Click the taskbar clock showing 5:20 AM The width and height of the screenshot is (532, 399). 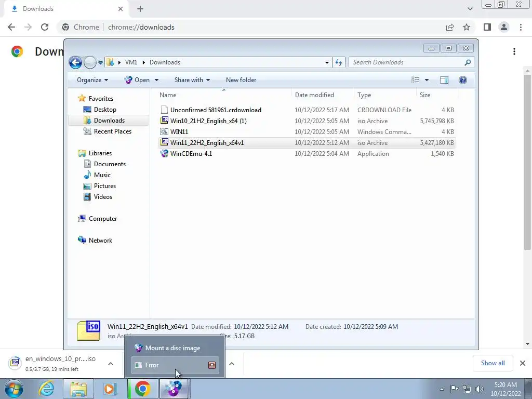(x=505, y=389)
